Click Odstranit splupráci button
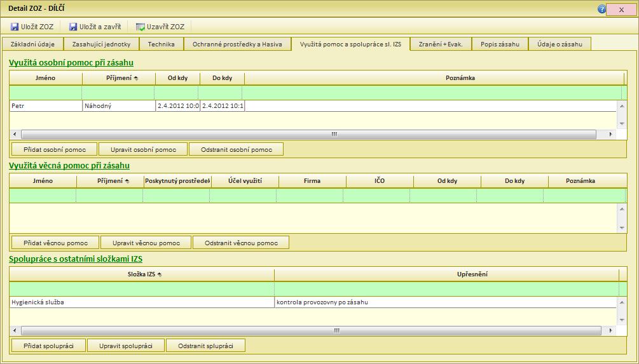The image size is (639, 364). point(205,346)
